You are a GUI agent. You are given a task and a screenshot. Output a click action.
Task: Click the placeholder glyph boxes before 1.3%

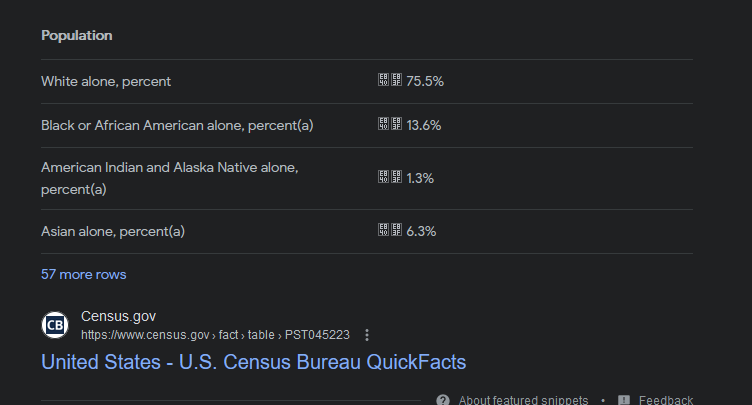pyautogui.click(x=389, y=177)
